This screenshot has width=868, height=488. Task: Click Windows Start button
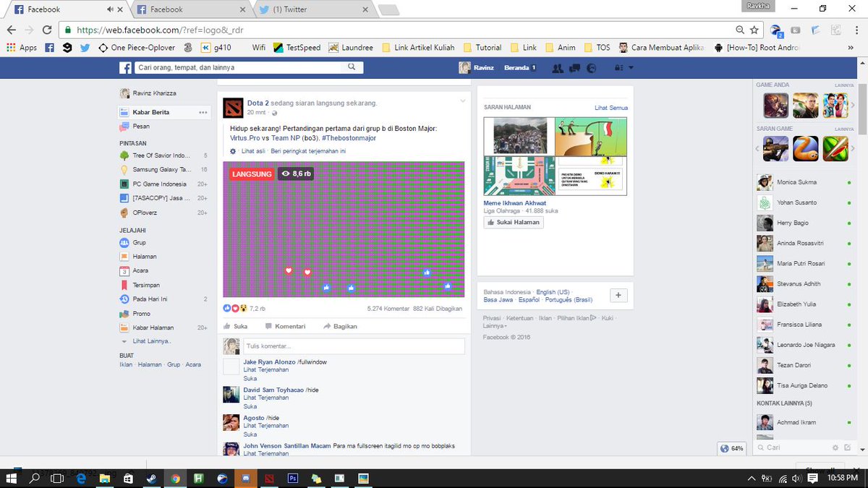pyautogui.click(x=12, y=478)
